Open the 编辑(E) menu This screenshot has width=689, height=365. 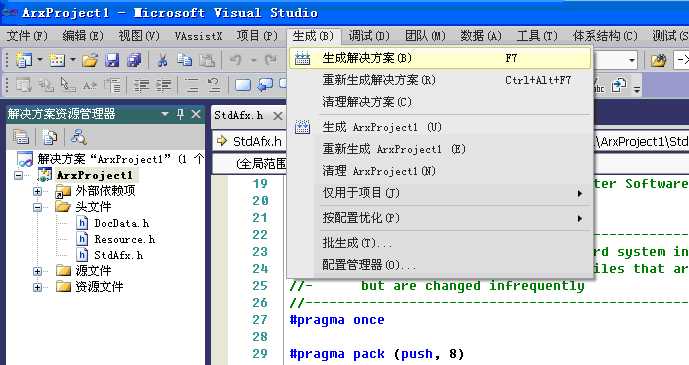83,36
